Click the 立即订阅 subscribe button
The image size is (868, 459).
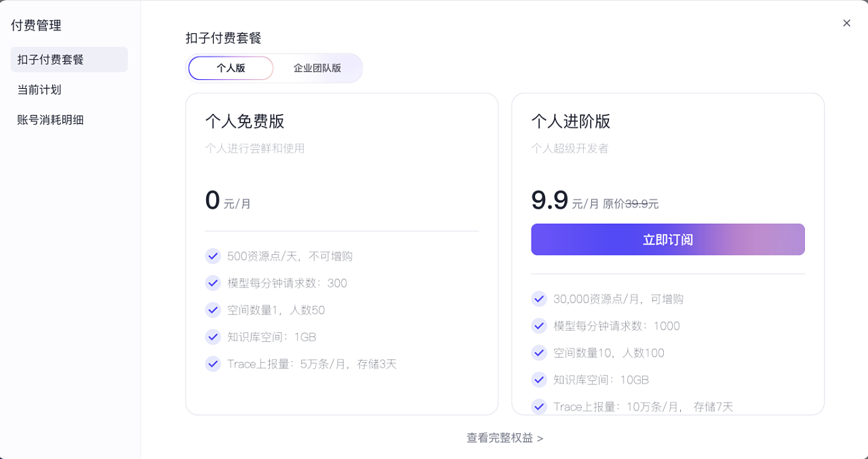667,239
